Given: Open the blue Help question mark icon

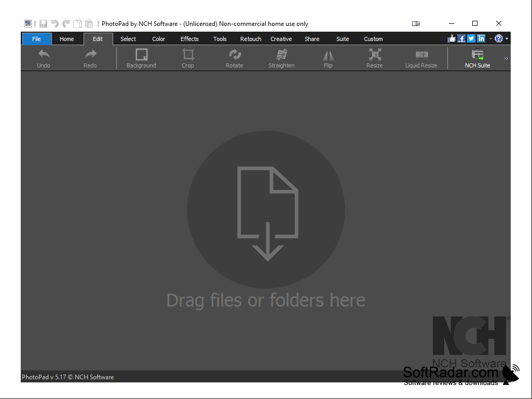Looking at the screenshot, I should [x=498, y=39].
